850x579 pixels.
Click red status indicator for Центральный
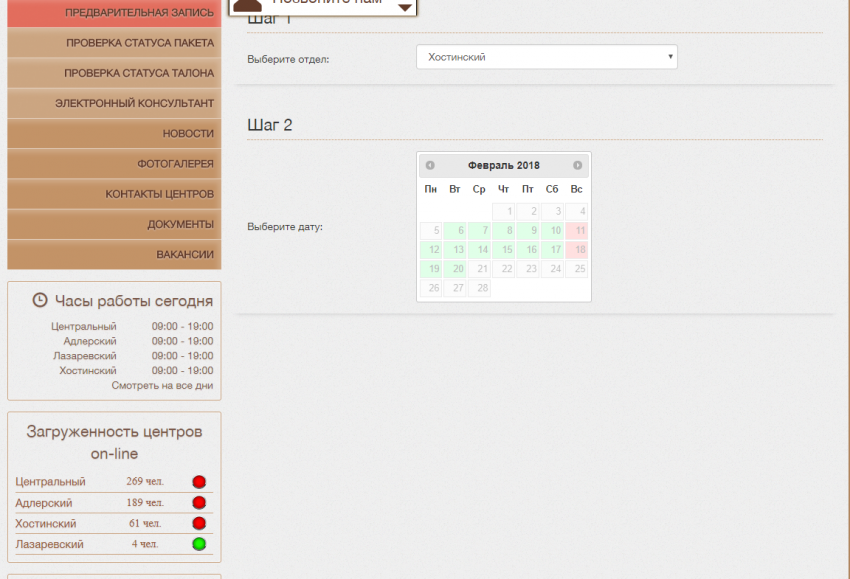coord(199,482)
